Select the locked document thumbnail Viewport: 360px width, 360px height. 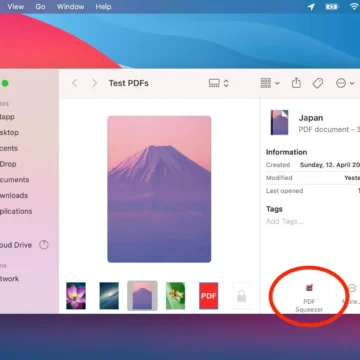pyautogui.click(x=242, y=296)
